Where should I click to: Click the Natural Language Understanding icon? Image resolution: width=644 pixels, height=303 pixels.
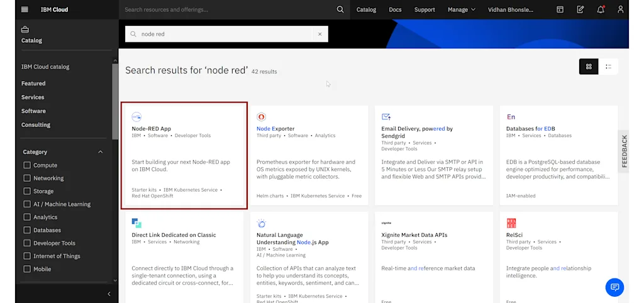[261, 223]
